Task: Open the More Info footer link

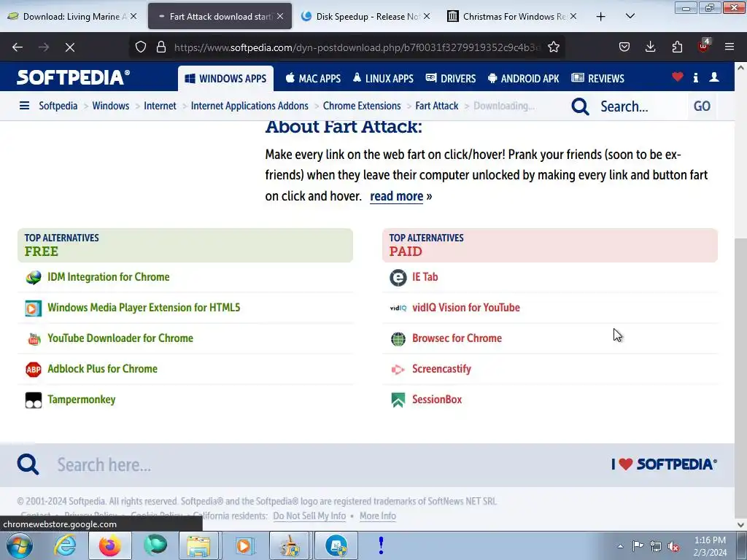Action: [378, 516]
